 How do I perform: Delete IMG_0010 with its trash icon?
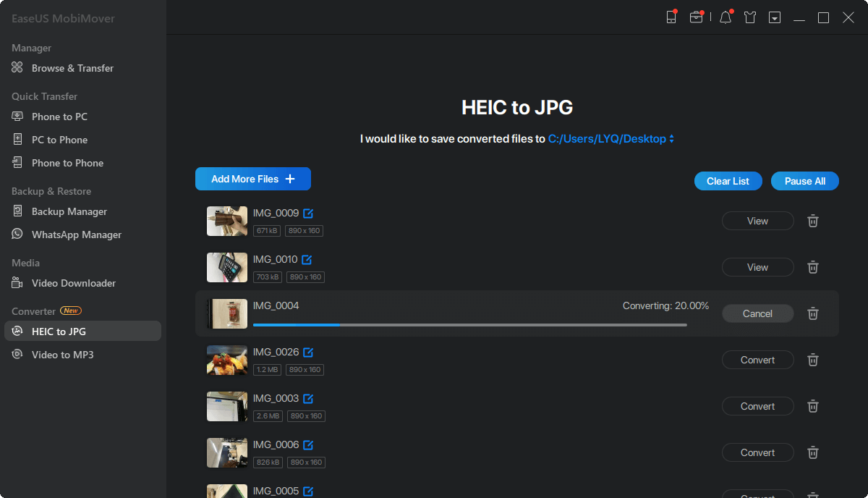click(812, 267)
